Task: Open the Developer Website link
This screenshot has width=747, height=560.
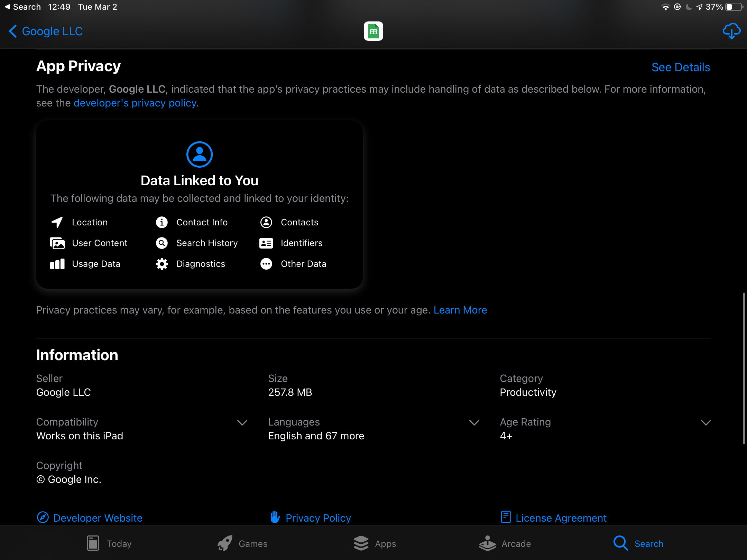Action: pyautogui.click(x=98, y=518)
